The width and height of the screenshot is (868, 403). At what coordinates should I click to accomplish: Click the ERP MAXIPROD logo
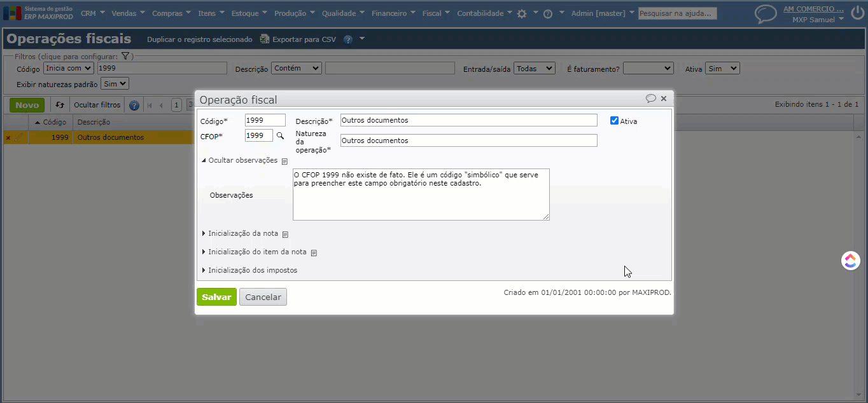point(38,13)
